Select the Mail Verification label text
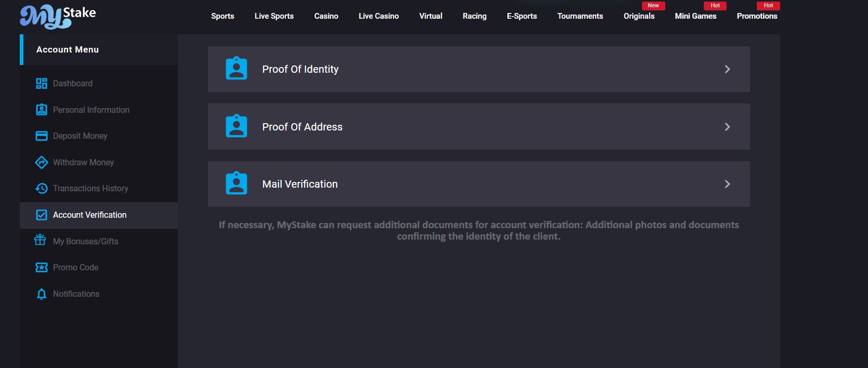Viewport: 868px width, 368px height. (300, 184)
